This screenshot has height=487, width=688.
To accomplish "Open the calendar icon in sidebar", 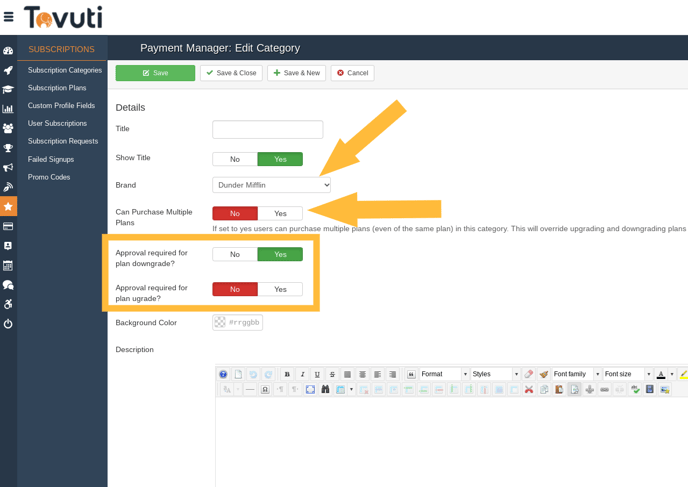I will pyautogui.click(x=8, y=265).
